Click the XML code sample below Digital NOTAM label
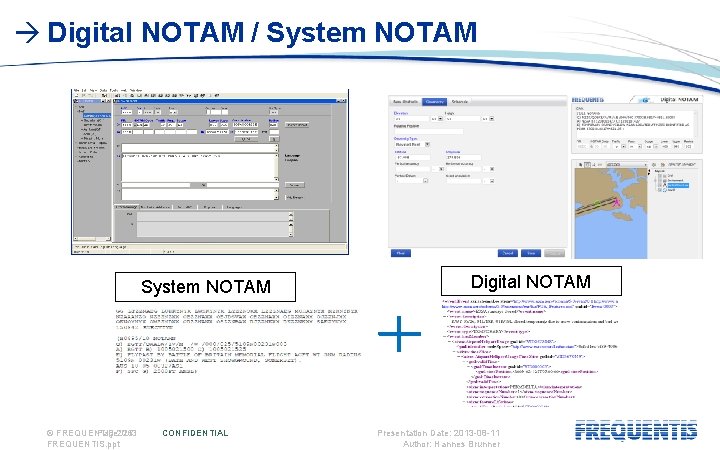Viewport: 720px width, 450px height. (x=530, y=353)
